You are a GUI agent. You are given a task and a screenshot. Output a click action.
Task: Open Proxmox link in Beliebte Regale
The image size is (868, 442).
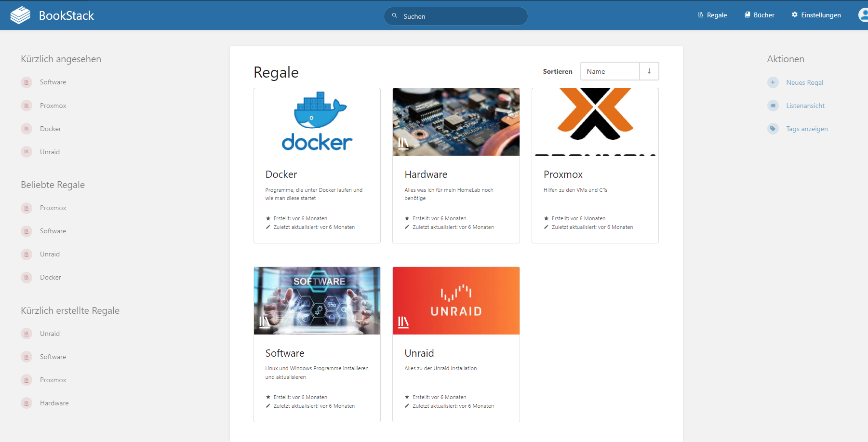click(53, 208)
